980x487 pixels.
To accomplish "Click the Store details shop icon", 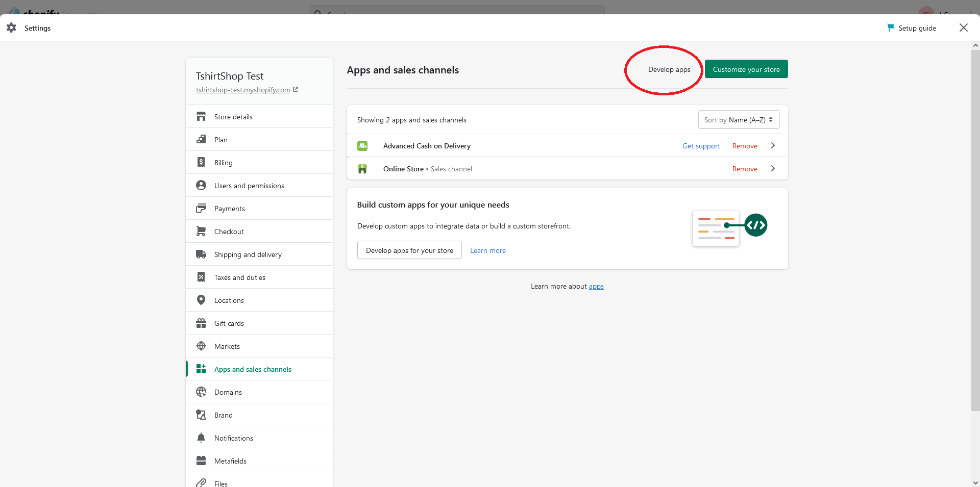I will 201,116.
